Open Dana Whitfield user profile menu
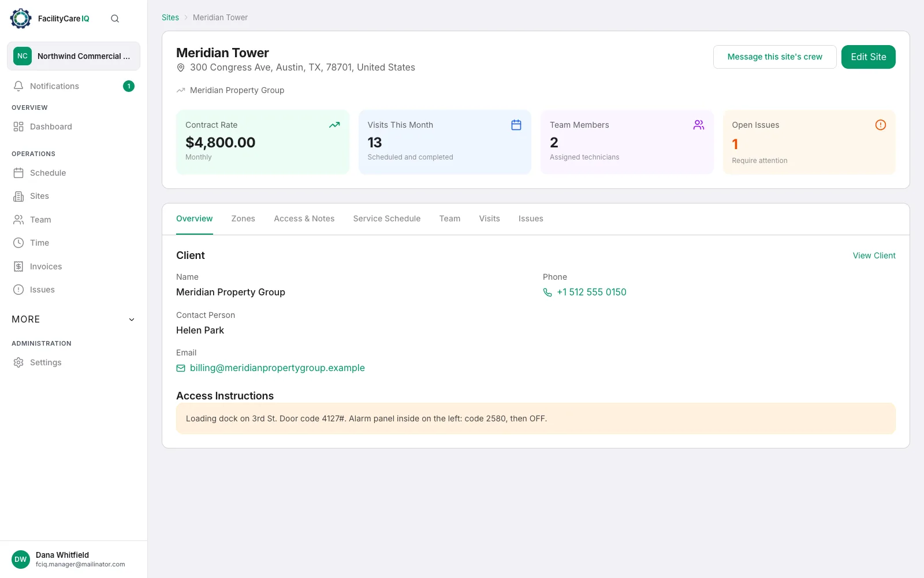 point(73,560)
